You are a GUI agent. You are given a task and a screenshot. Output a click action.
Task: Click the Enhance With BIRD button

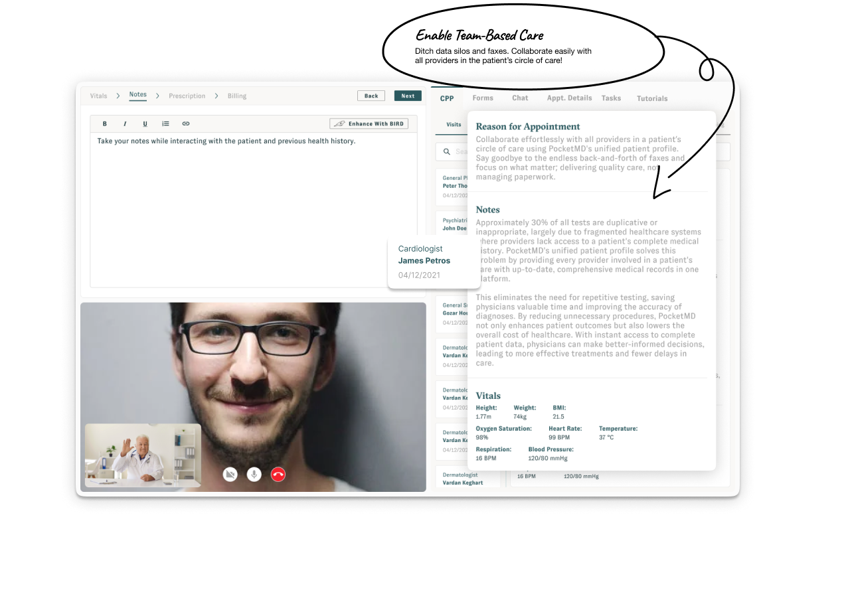tap(369, 123)
